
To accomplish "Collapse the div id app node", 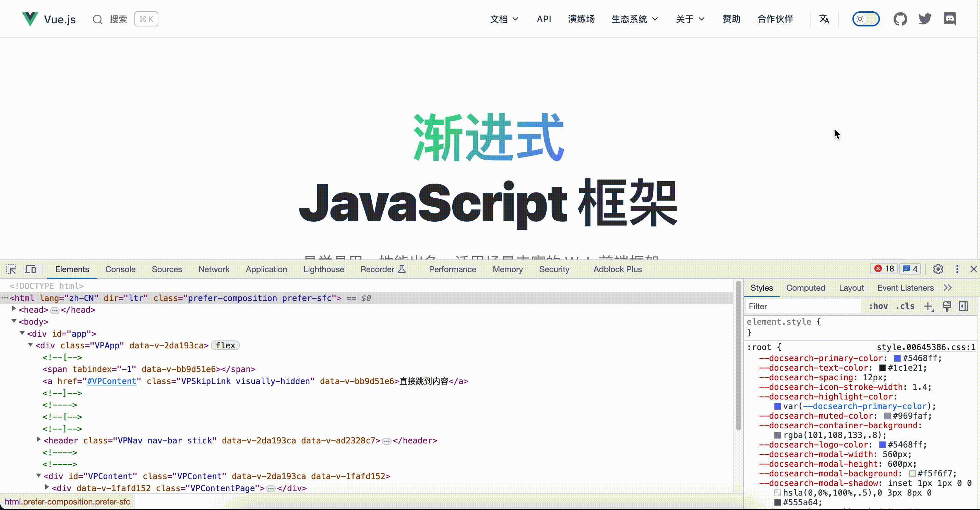I will tap(22, 333).
